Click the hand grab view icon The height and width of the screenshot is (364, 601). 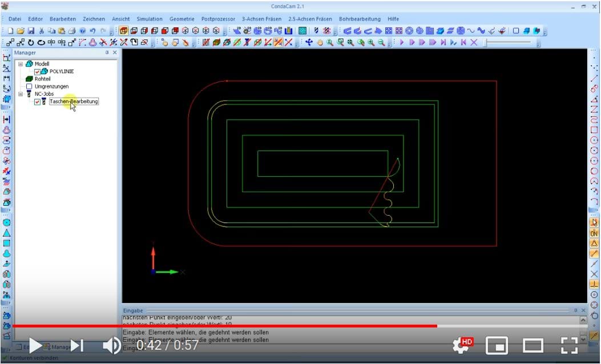tap(320, 43)
